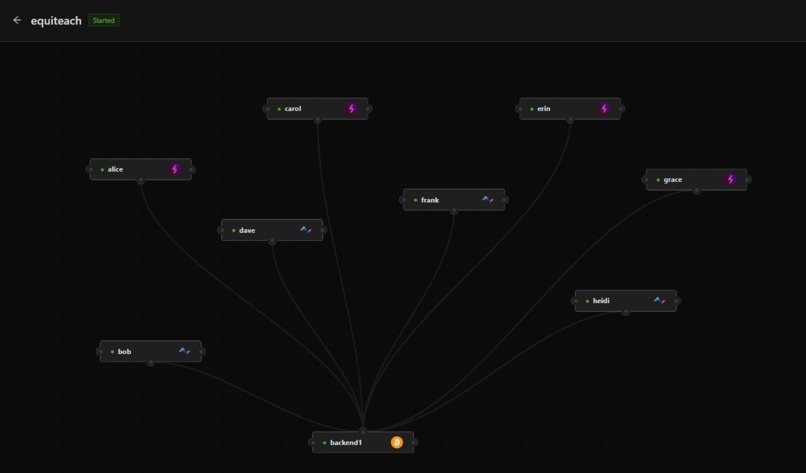Click the left port of backend1 node

[x=312, y=443]
